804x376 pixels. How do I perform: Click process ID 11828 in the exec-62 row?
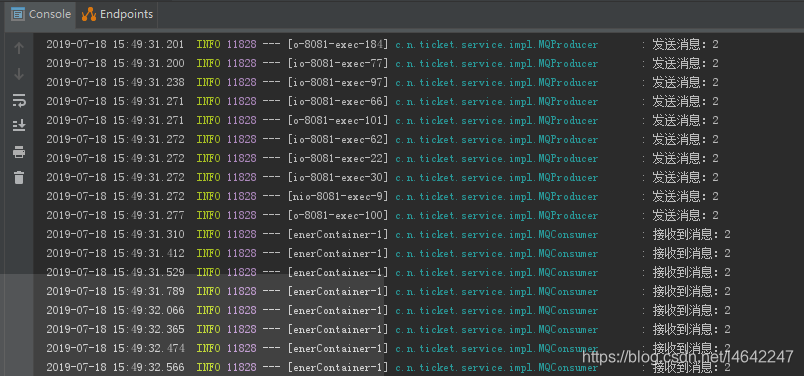(242, 140)
